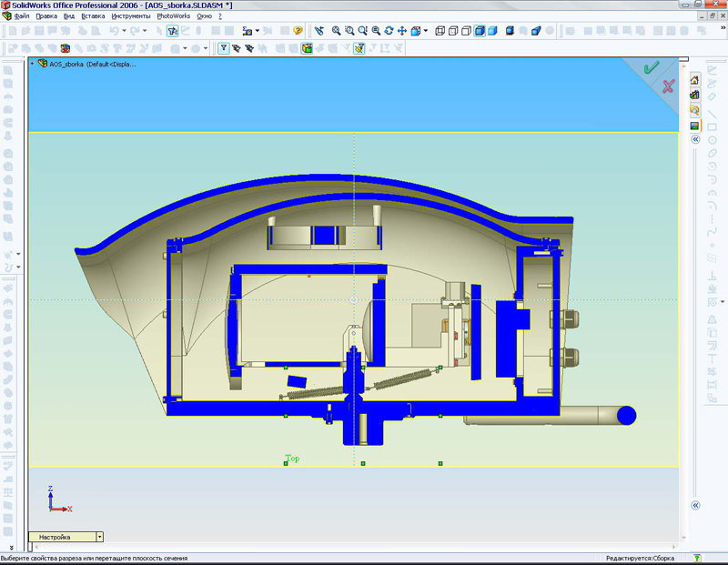The image size is (728, 565).
Task: Collapse task pane with upper double-chevron
Action: point(695,139)
